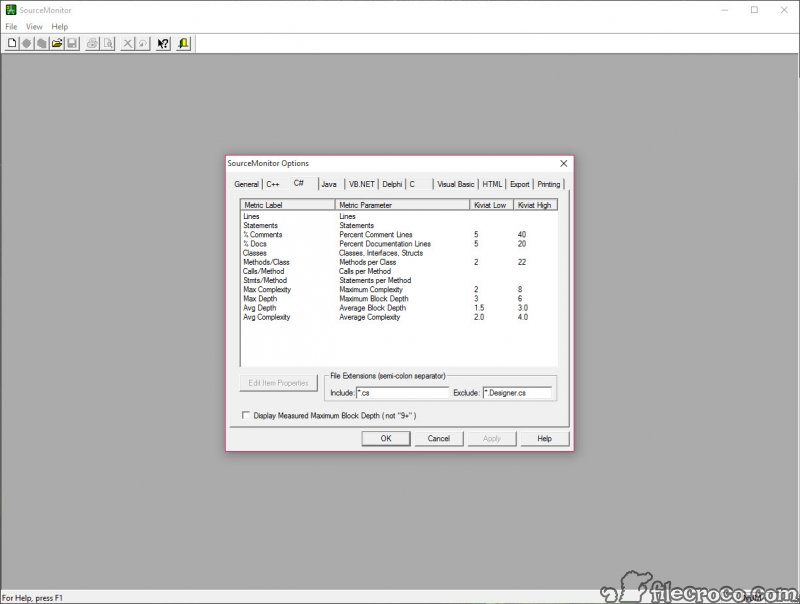
Task: Open the Printing tab
Action: click(549, 184)
